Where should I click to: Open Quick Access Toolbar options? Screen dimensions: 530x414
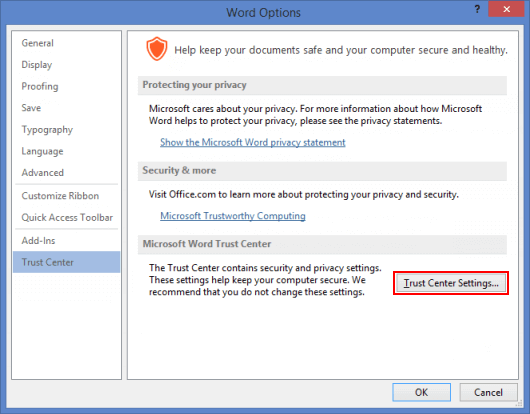coord(67,218)
